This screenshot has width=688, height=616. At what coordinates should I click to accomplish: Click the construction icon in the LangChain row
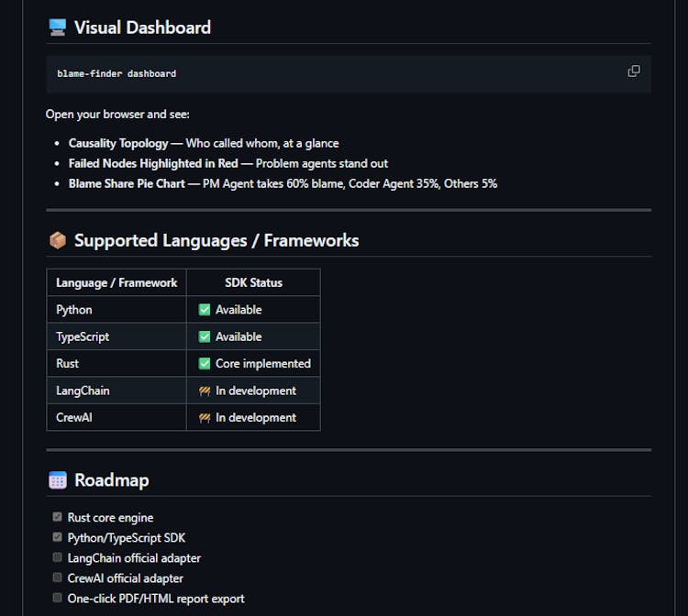tap(205, 390)
